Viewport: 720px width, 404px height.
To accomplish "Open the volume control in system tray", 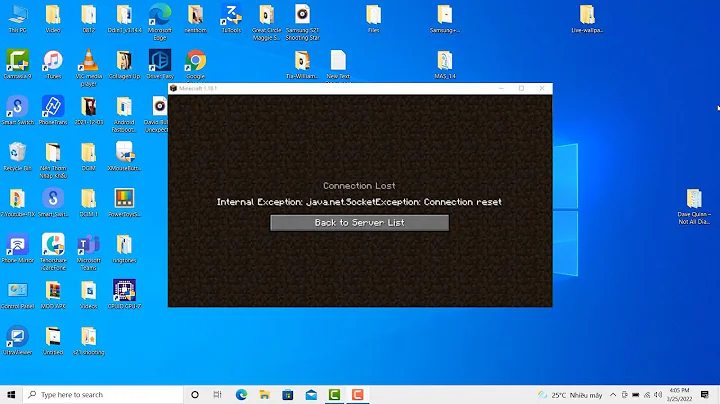I will 658,395.
